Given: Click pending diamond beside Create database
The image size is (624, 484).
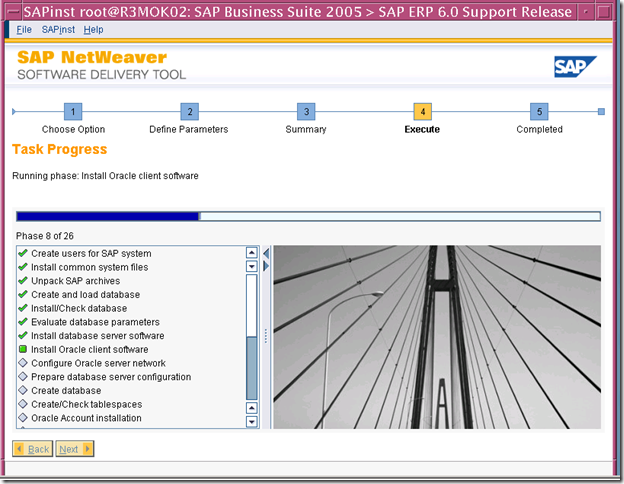Looking at the screenshot, I should [23, 390].
